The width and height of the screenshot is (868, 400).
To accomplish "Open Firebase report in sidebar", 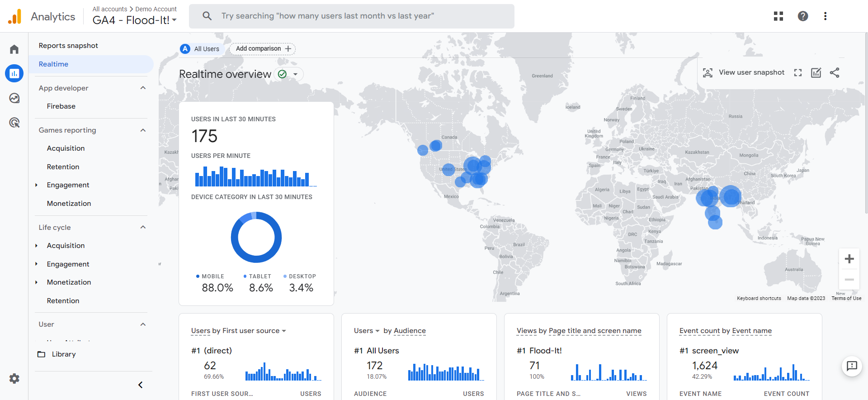I will 61,106.
